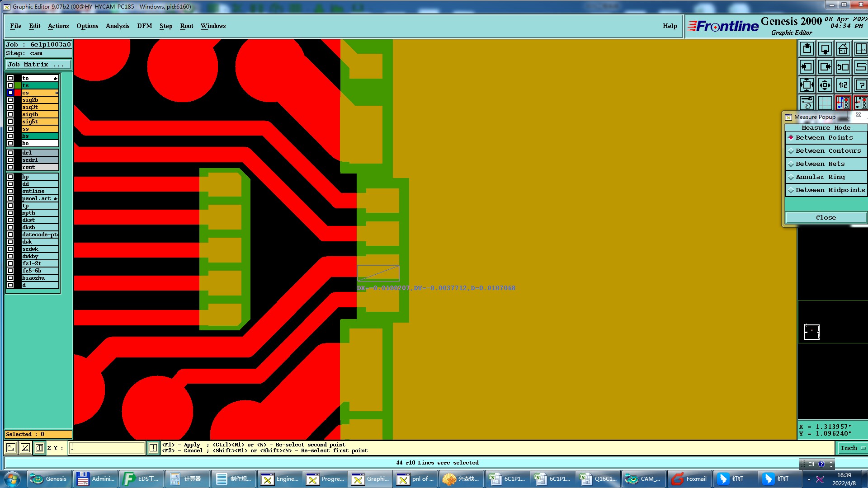Click the wrench and pen tools icon
This screenshot has width=868, height=488.
coord(807,103)
